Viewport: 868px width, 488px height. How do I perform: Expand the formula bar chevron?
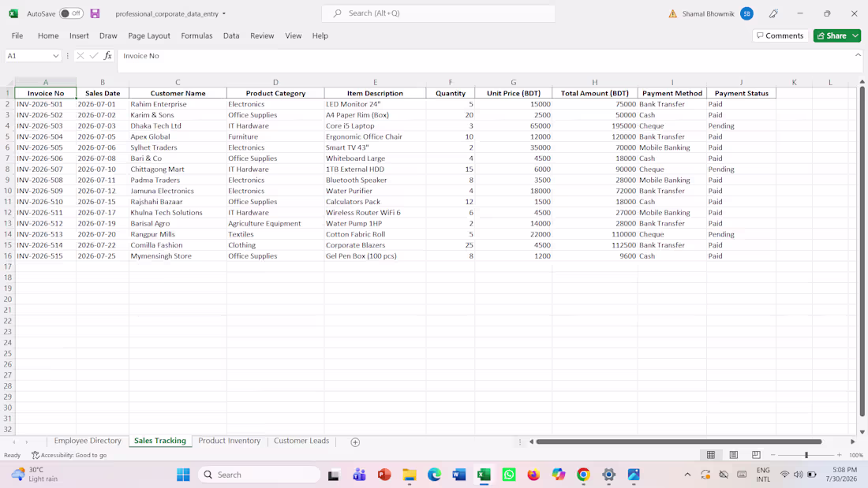(858, 54)
